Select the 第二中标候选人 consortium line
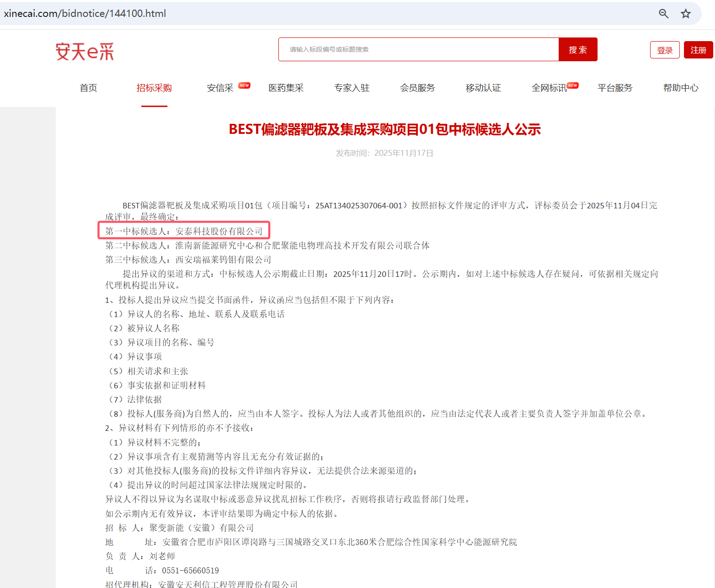This screenshot has height=588, width=715. (x=267, y=245)
